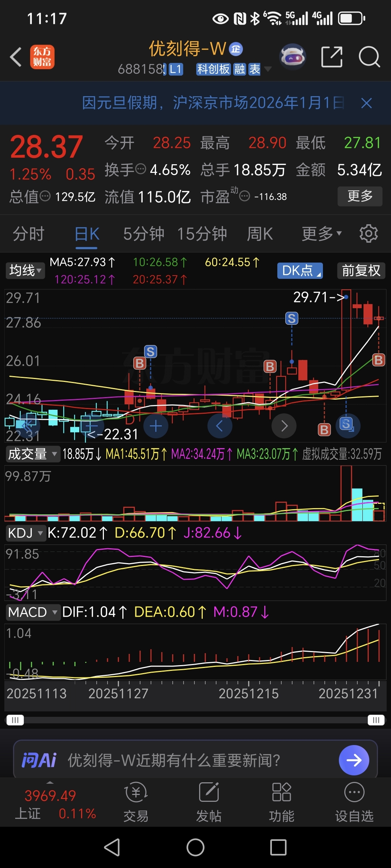Switch to 周K tab
391x868 pixels.
point(260,234)
